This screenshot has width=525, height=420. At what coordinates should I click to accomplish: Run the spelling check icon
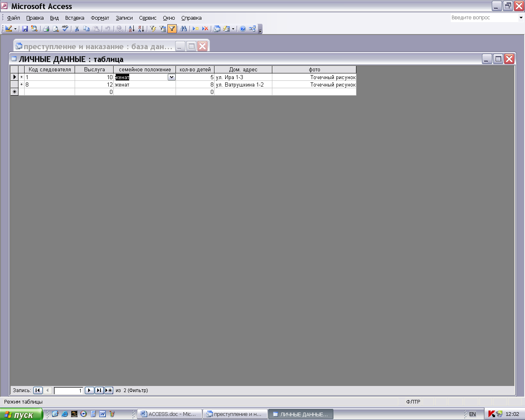(x=65, y=29)
